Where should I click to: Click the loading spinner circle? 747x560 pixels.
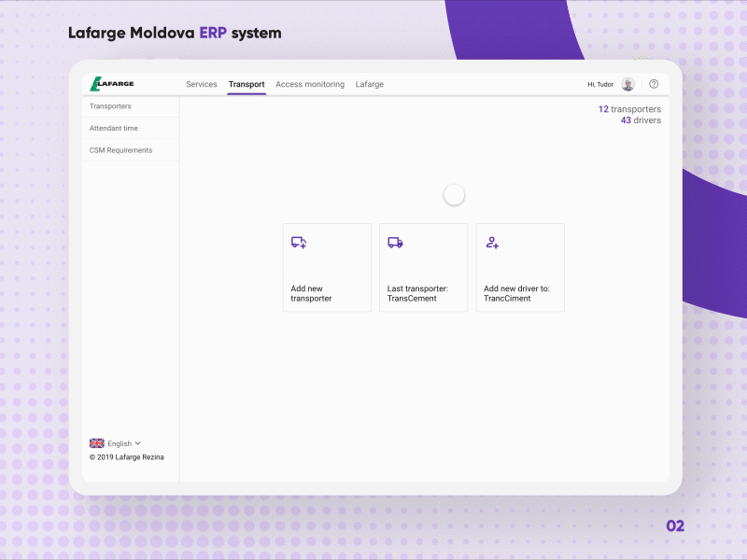click(x=454, y=194)
